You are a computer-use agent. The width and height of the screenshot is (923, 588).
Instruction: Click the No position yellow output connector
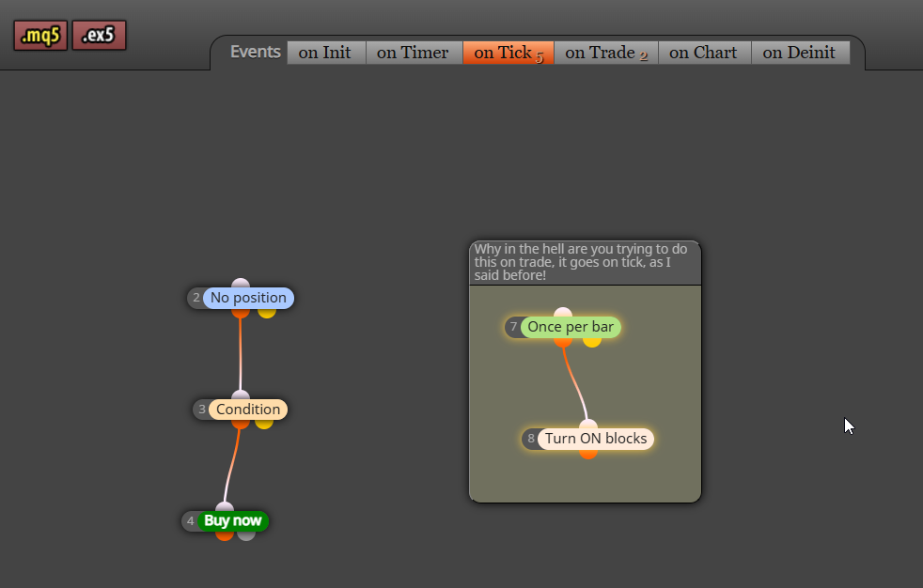coord(267,313)
